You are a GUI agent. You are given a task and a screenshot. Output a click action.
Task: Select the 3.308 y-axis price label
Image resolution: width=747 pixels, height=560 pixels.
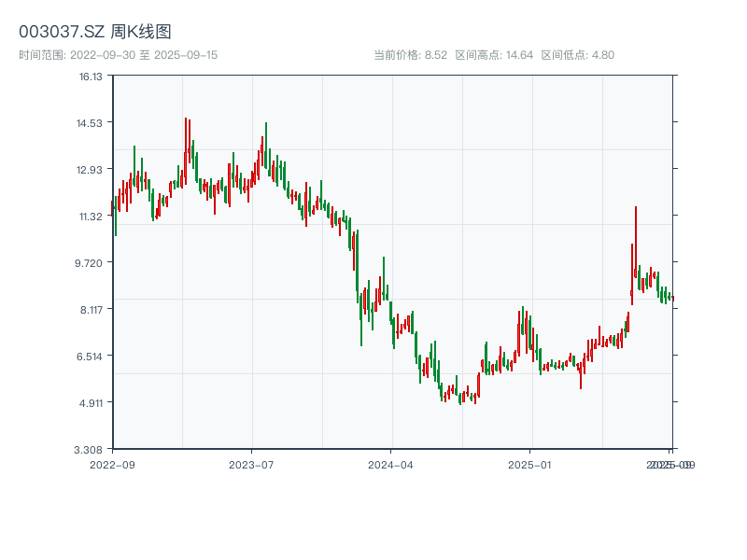pyautogui.click(x=90, y=450)
